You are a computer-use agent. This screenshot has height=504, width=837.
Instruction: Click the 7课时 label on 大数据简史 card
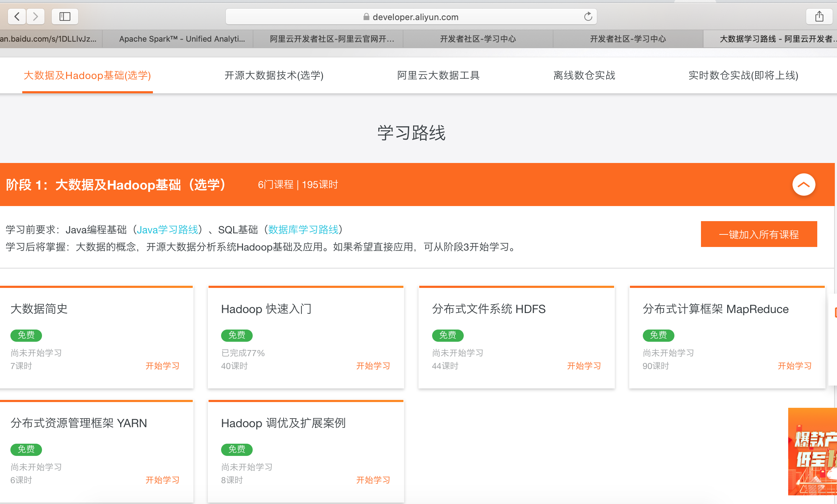point(21,366)
